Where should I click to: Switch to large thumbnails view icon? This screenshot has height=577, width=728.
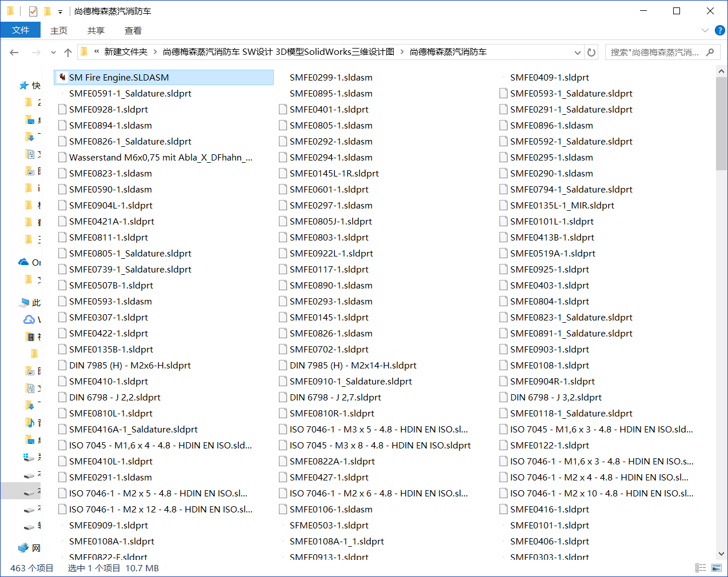[717, 568]
